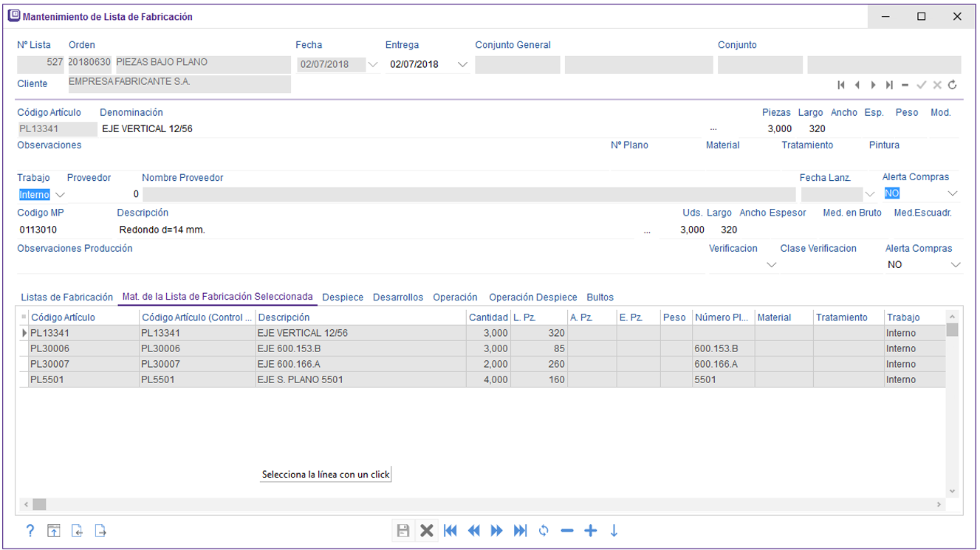This screenshot has height=550, width=980.
Task: Click the gray refresh icon in header navigator
Action: click(953, 85)
